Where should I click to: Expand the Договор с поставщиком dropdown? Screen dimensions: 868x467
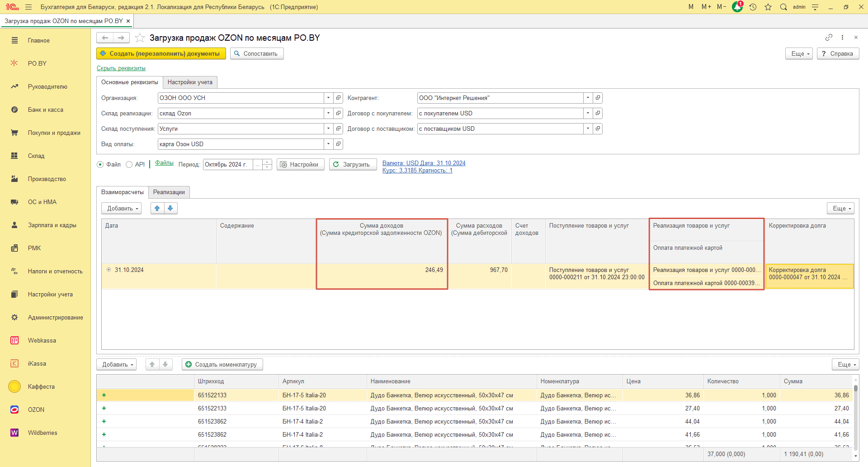[588, 129]
